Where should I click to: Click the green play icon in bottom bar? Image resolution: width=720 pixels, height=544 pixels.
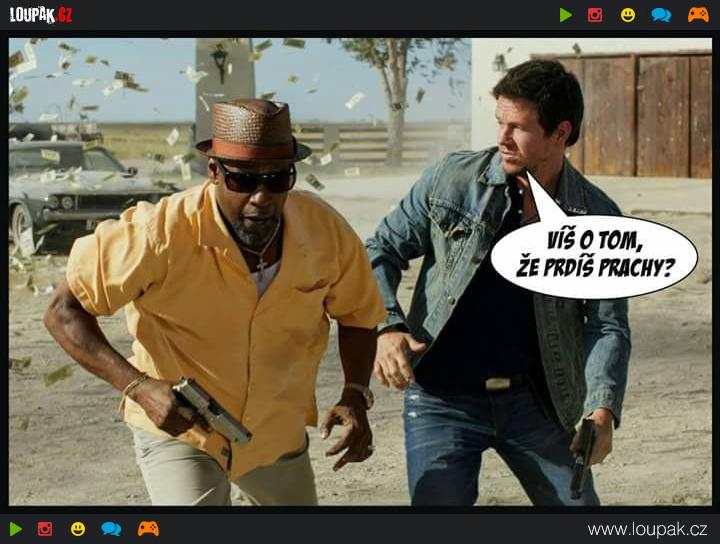16,529
